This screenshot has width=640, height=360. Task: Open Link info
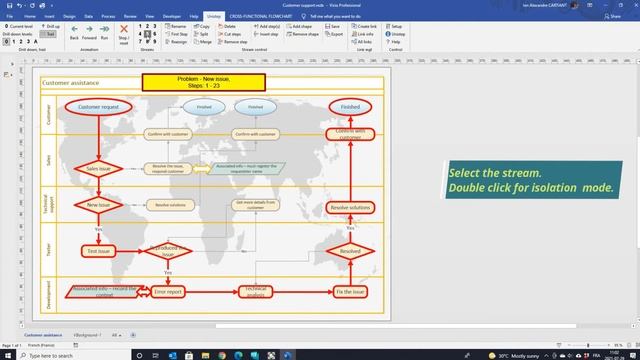pos(362,34)
